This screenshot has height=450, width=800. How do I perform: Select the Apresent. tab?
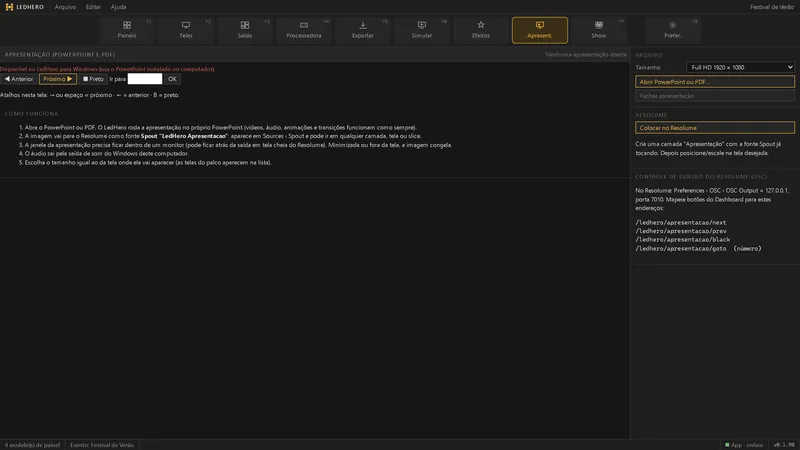pyautogui.click(x=540, y=30)
